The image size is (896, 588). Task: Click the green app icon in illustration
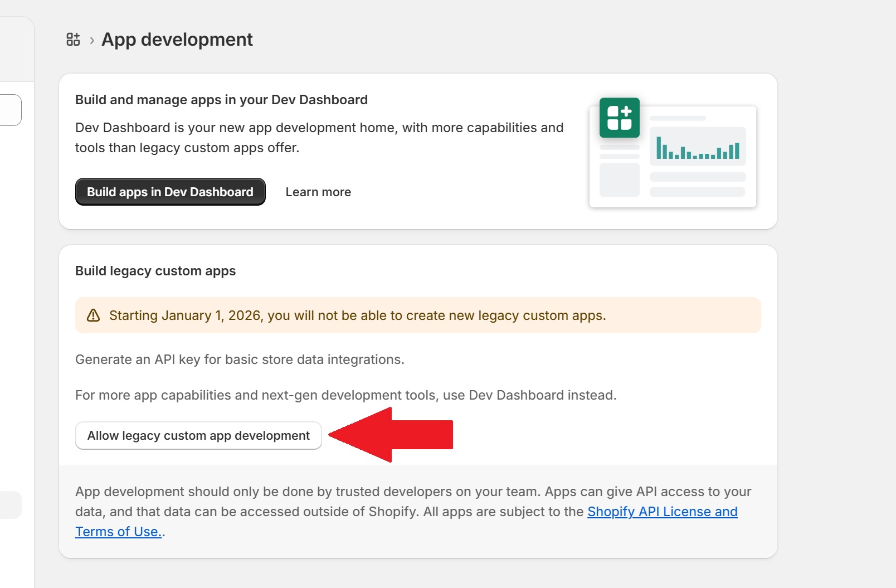pyautogui.click(x=619, y=118)
